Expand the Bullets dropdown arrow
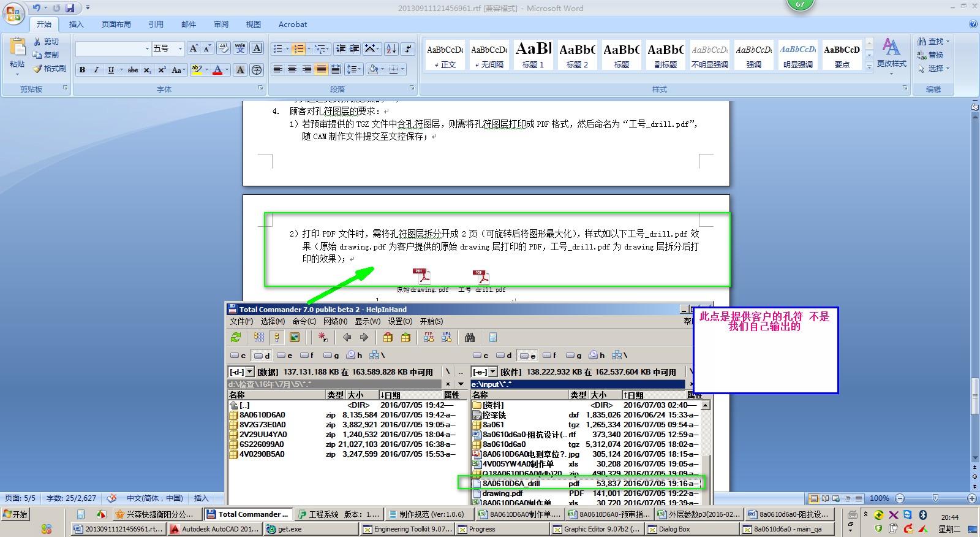 (287, 48)
